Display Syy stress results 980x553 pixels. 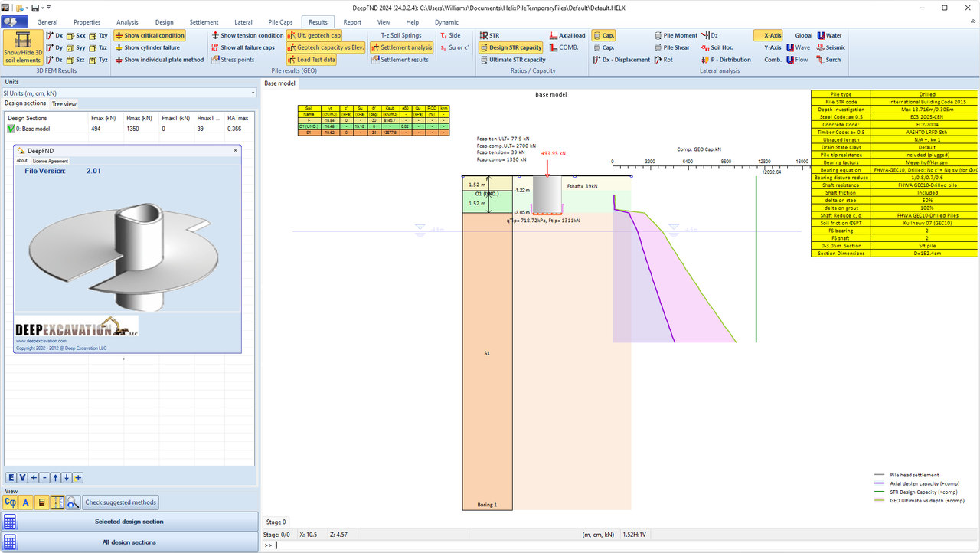[x=76, y=47]
